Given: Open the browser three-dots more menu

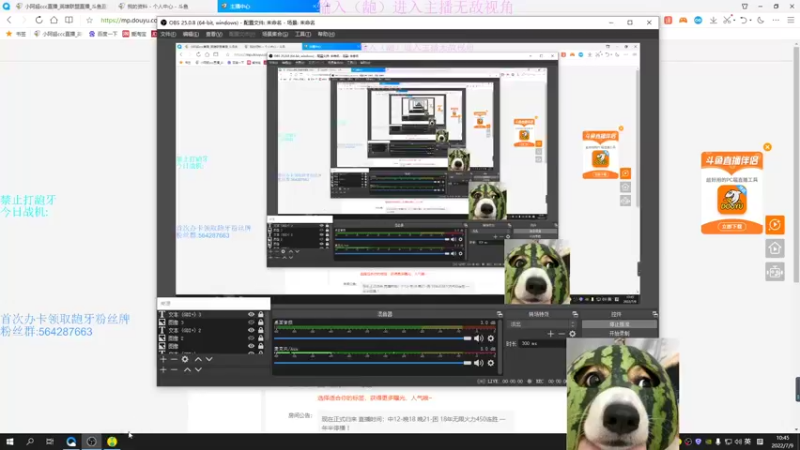Looking at the screenshot, I should click(x=776, y=20).
